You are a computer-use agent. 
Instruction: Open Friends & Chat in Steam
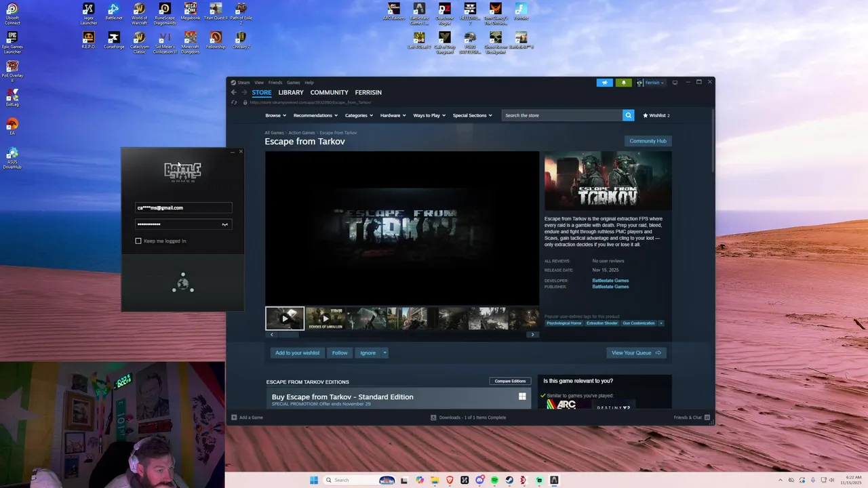click(692, 418)
